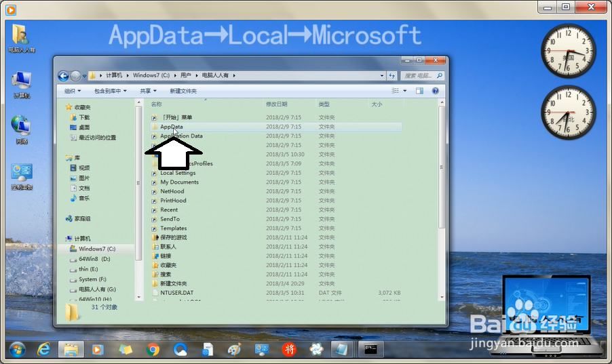Select the 保存的游戏 folder
Viewport: 612px width, 364px height.
coord(173,238)
